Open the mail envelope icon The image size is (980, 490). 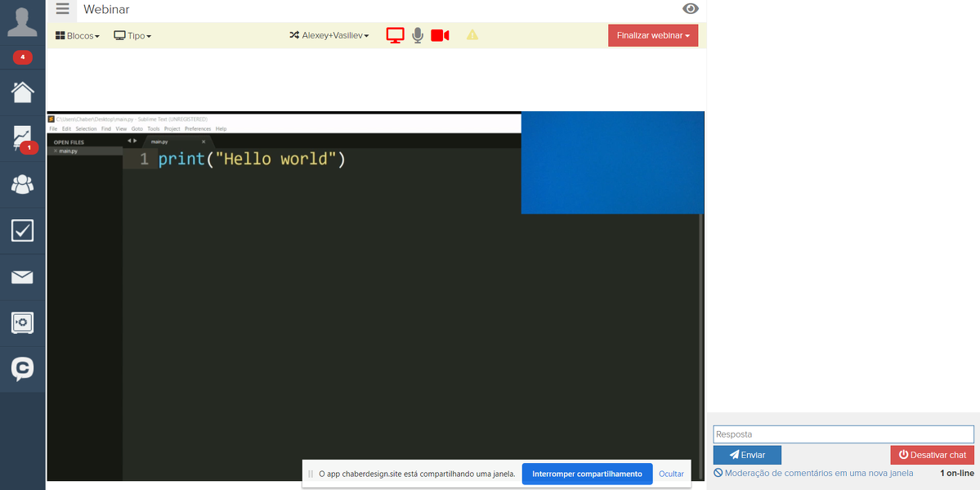coord(22,277)
